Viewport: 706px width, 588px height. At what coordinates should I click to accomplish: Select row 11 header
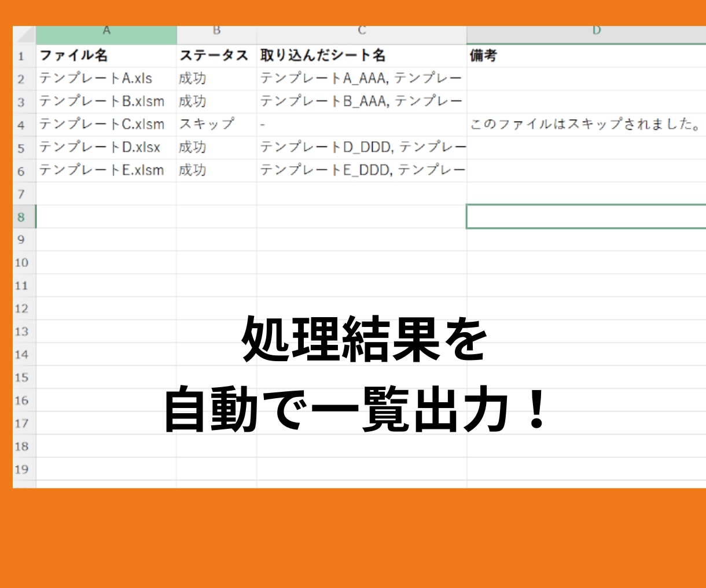click(x=24, y=285)
